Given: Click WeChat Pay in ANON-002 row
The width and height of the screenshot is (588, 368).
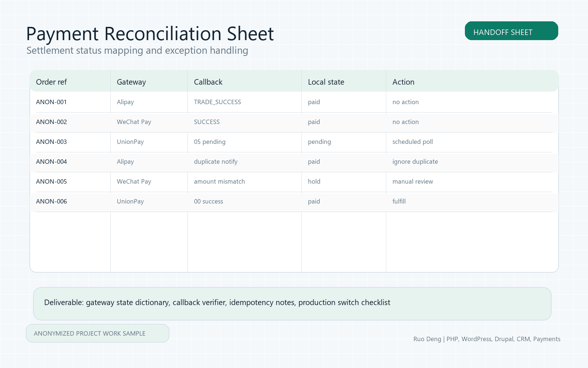Looking at the screenshot, I should 134,122.
